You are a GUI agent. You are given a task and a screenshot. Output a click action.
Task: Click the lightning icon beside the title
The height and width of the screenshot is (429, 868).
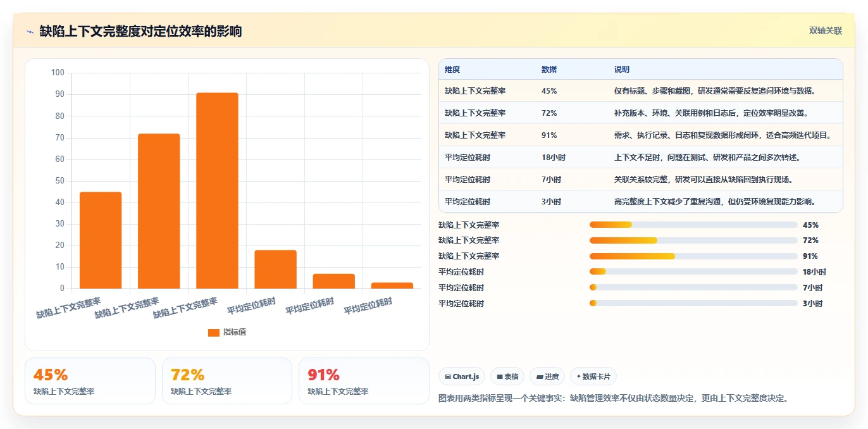pos(30,32)
